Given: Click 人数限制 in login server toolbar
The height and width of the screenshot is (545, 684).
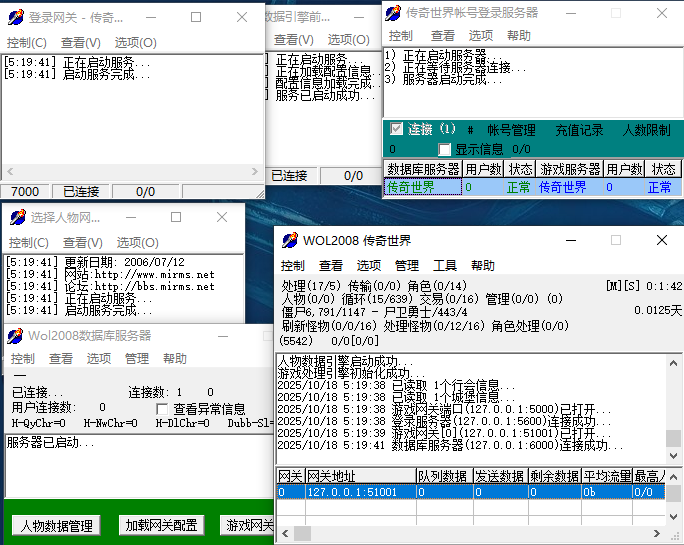Looking at the screenshot, I should (646, 130).
